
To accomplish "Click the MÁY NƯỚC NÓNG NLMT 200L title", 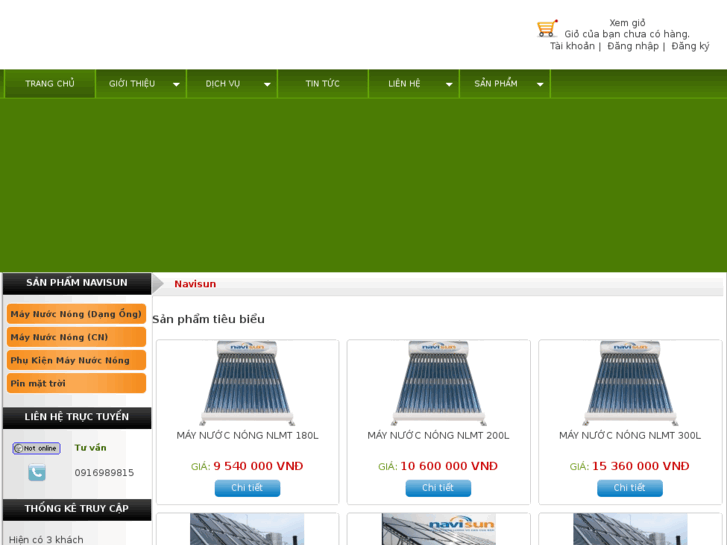I will 438,436.
